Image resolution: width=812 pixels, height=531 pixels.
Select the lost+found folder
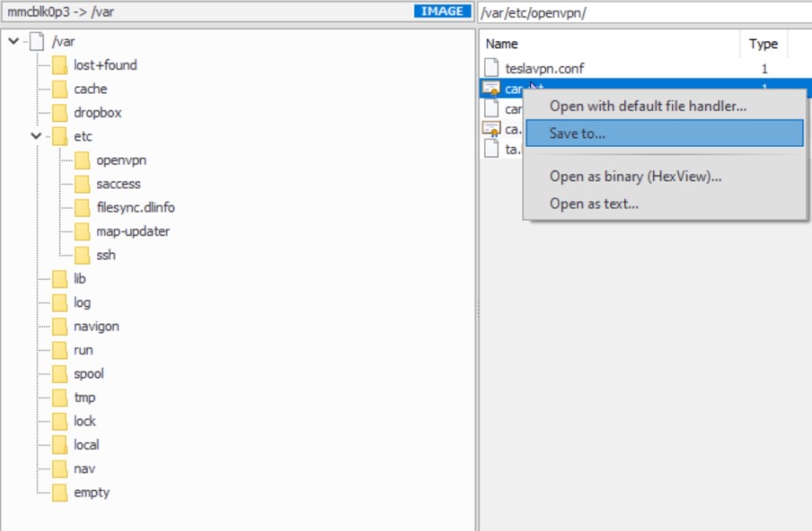click(x=105, y=65)
